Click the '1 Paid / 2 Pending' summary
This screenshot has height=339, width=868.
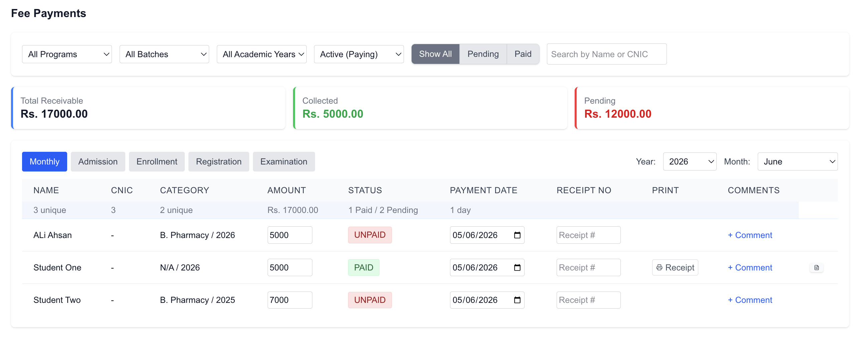point(383,210)
